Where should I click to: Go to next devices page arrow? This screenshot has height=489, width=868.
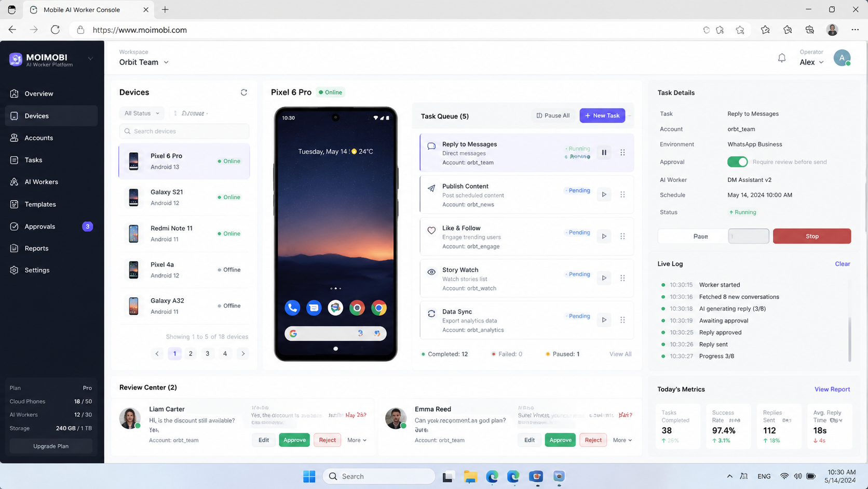click(242, 354)
